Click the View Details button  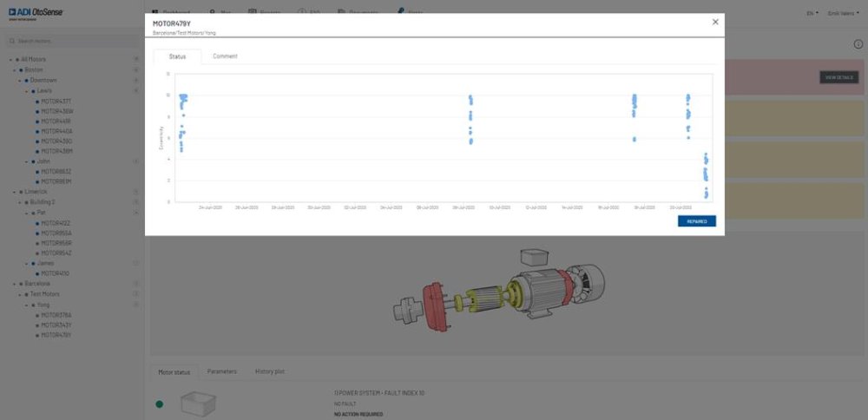pos(839,77)
